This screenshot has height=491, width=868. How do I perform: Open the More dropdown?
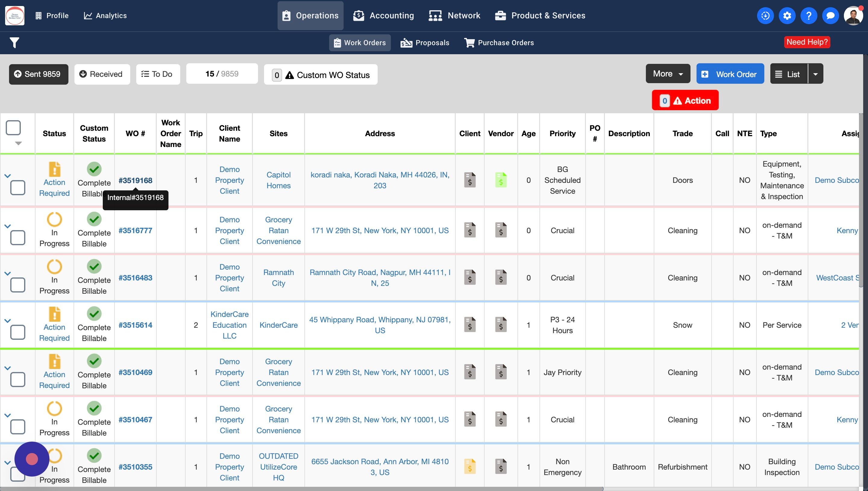click(668, 74)
